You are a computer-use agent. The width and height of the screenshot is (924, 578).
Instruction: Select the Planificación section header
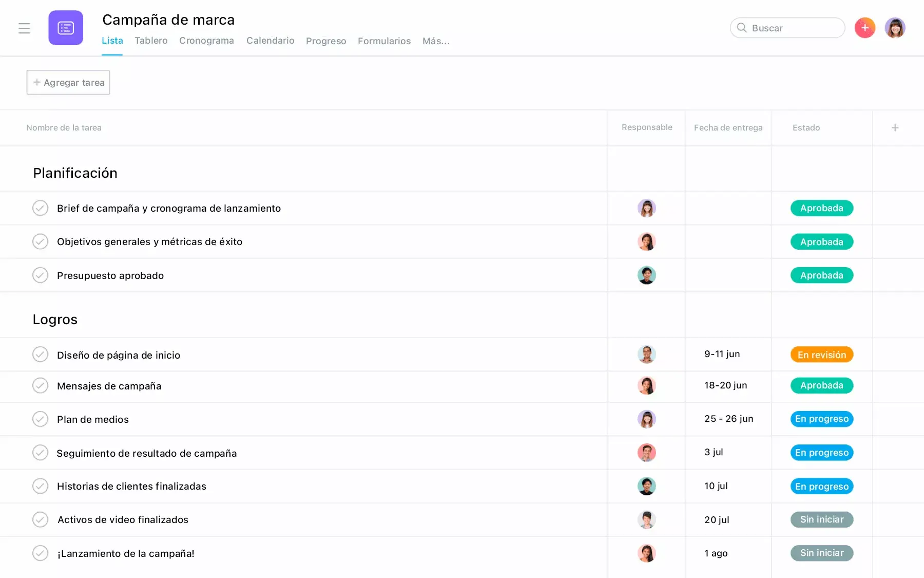pos(75,173)
